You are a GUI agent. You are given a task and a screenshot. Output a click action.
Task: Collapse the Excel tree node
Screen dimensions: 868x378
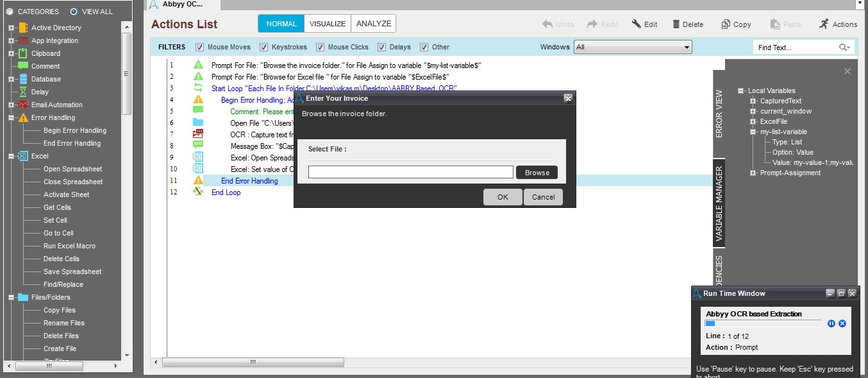tap(11, 156)
